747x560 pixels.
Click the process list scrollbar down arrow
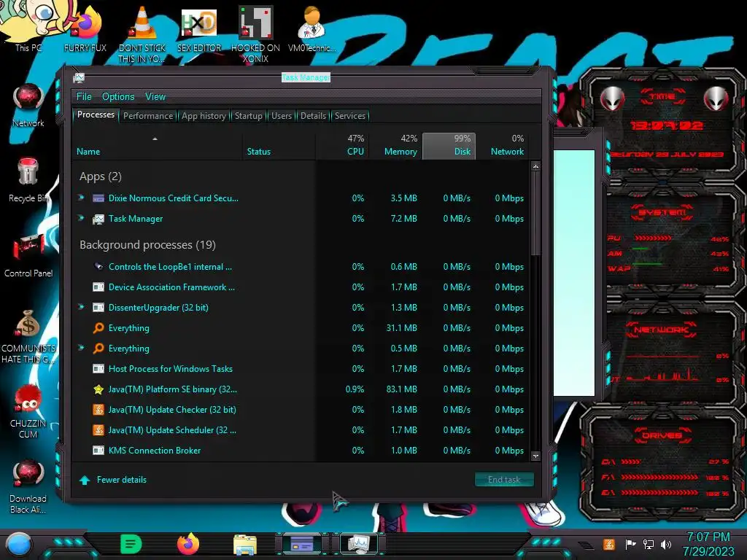click(x=535, y=456)
